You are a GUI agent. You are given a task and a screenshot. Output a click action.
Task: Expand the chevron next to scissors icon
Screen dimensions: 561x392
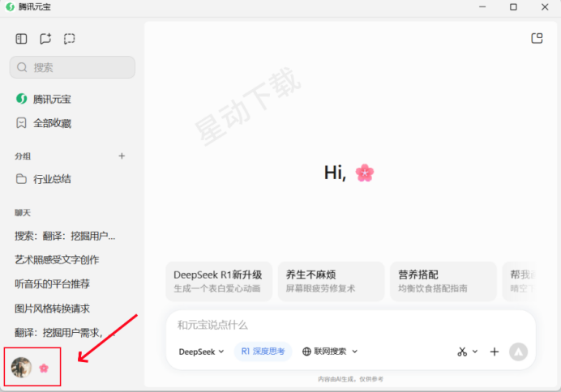(x=475, y=352)
